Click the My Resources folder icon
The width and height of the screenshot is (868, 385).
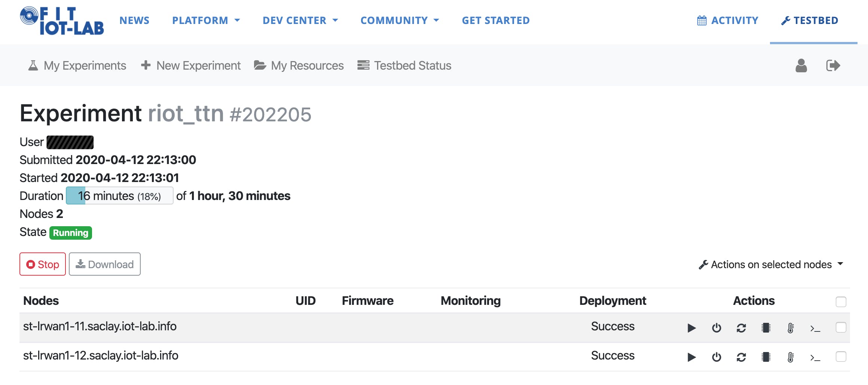pyautogui.click(x=260, y=65)
